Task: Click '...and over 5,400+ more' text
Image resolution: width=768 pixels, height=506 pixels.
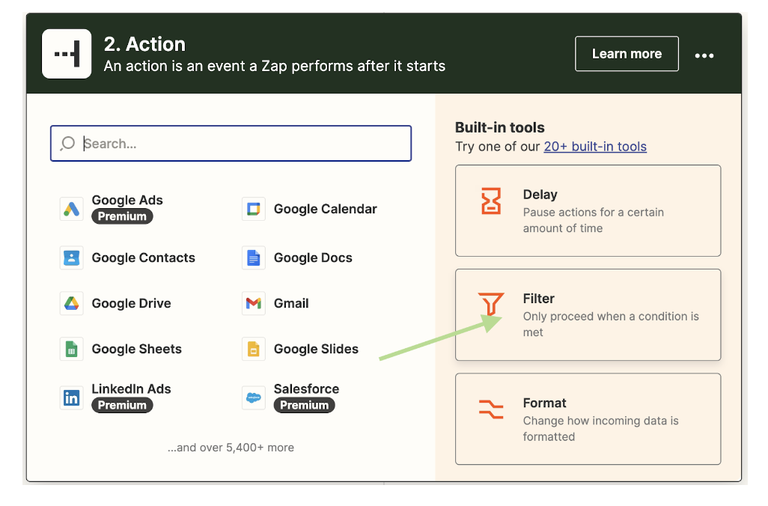Action: pos(231,447)
